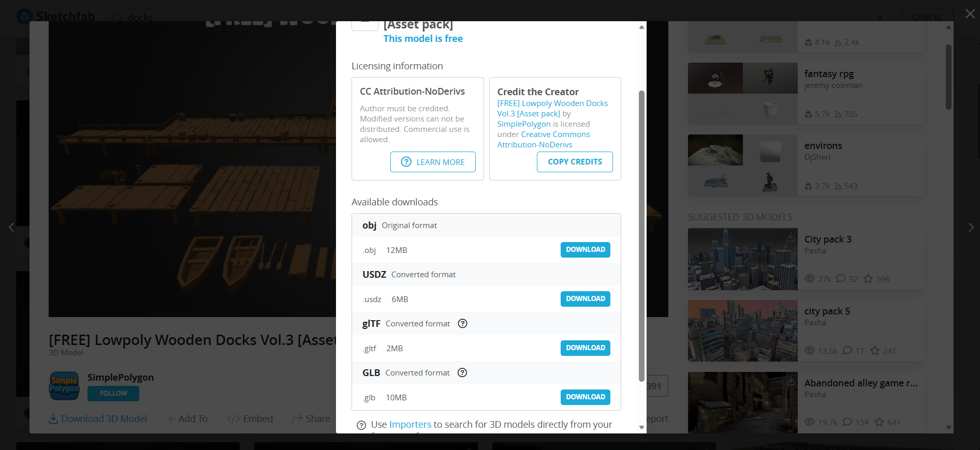980x450 pixels.
Task: Click the 'obj Original format' row
Action: coord(486,226)
